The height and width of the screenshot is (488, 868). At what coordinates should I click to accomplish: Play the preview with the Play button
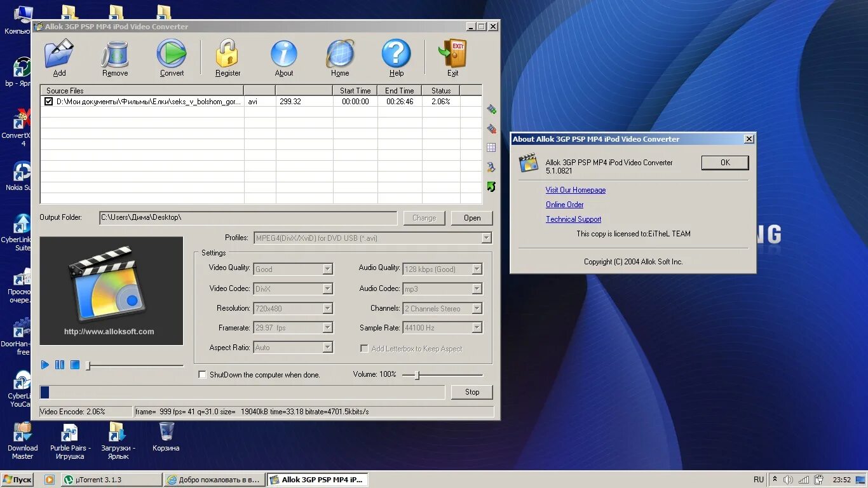(x=45, y=365)
